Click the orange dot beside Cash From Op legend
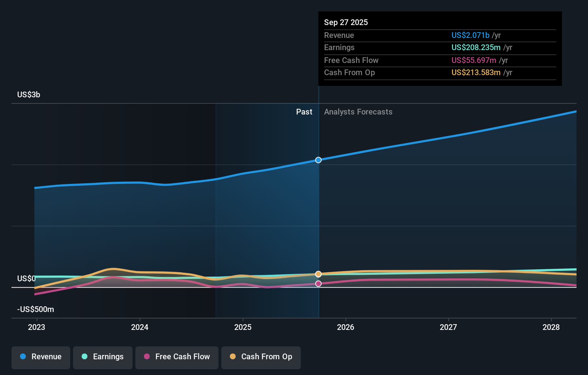 tap(233, 357)
